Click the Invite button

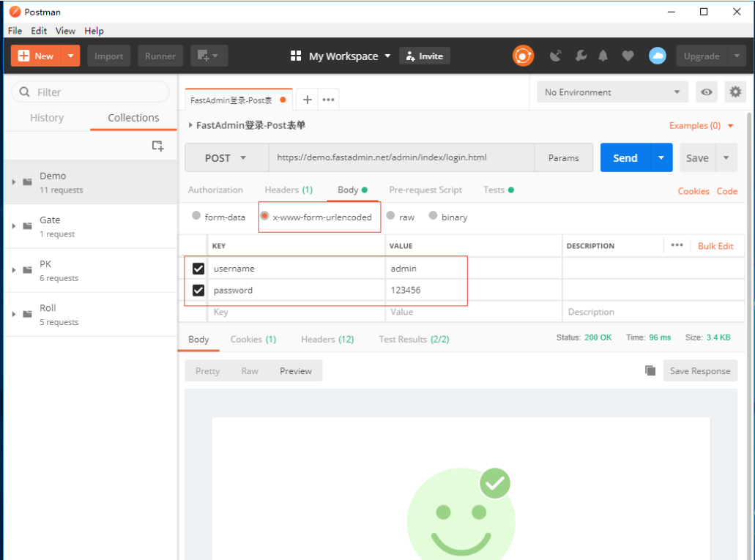[424, 56]
